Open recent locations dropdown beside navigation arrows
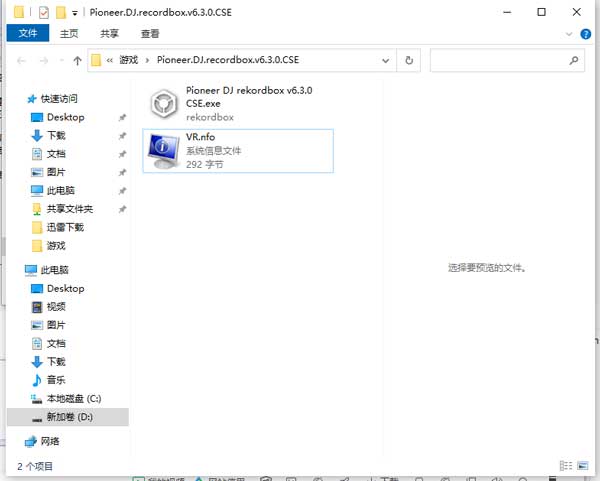Viewport: 600px width, 481px height. [x=61, y=60]
